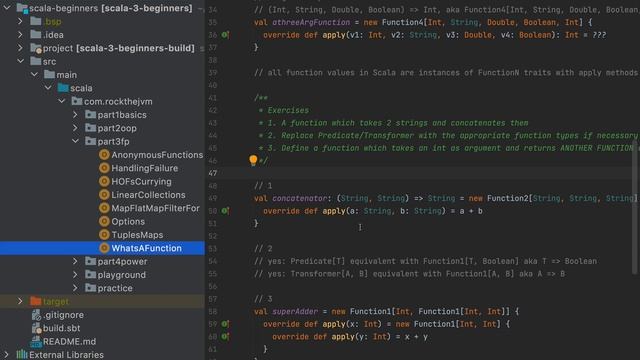Collapse the scala source folder
The height and width of the screenshot is (360, 640).
pyautogui.click(x=48, y=88)
